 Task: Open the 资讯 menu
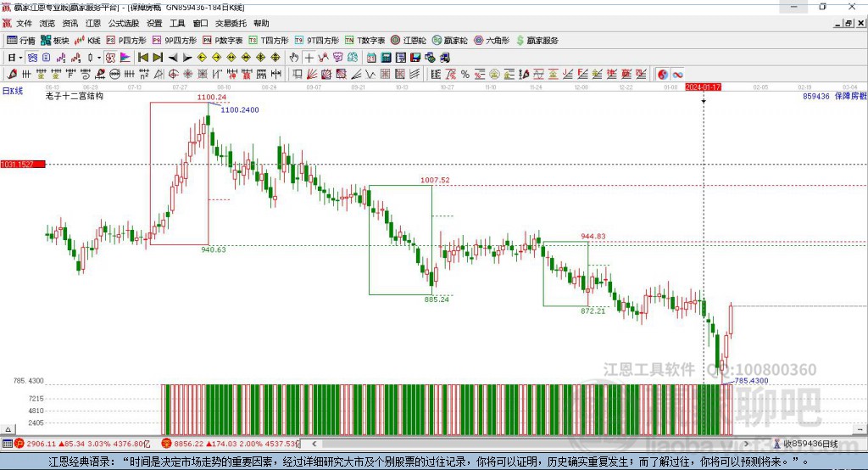(70, 23)
